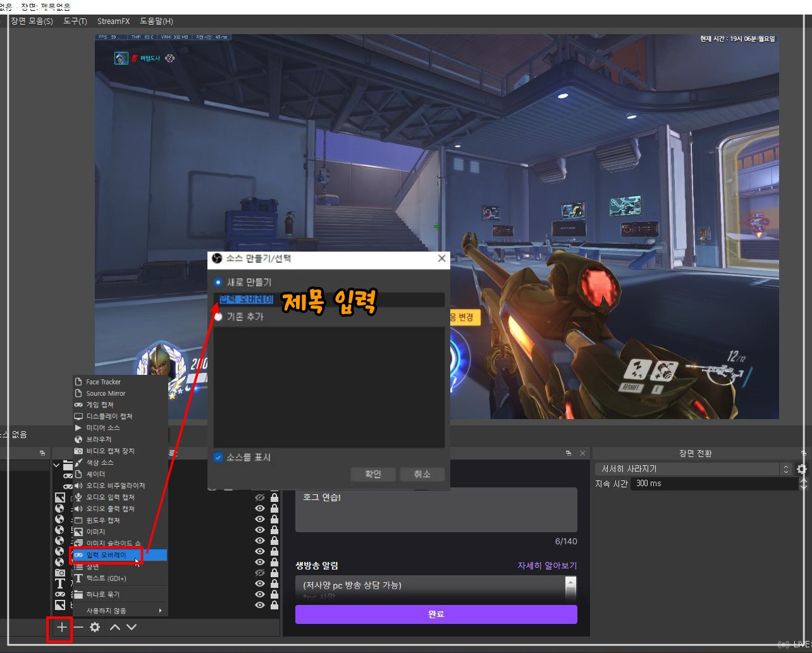Add an 이미지 source

(120, 532)
